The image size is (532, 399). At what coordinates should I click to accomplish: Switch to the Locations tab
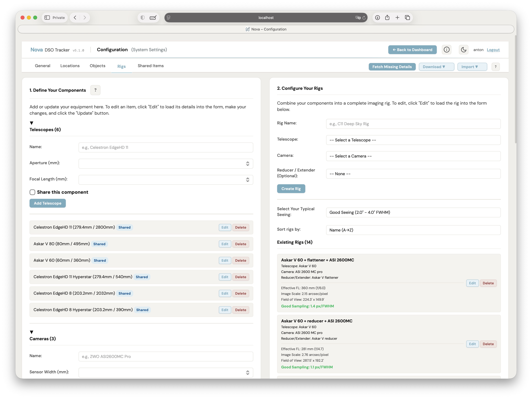[70, 66]
